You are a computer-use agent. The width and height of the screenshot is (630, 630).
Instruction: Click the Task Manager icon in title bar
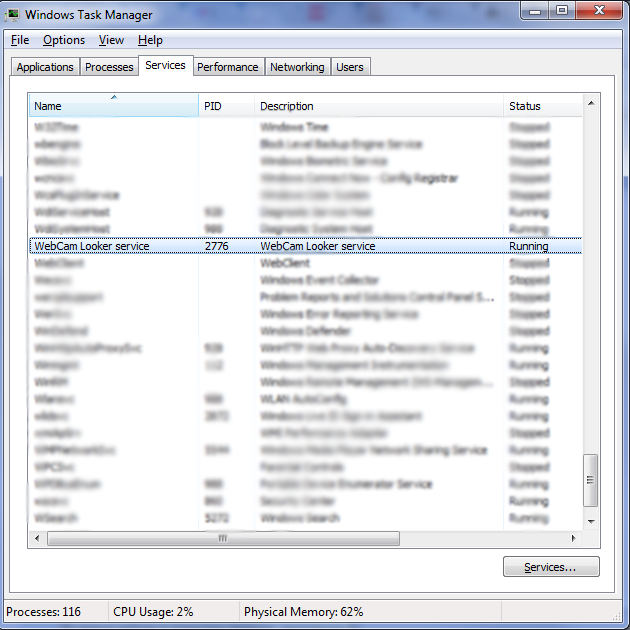coord(12,15)
